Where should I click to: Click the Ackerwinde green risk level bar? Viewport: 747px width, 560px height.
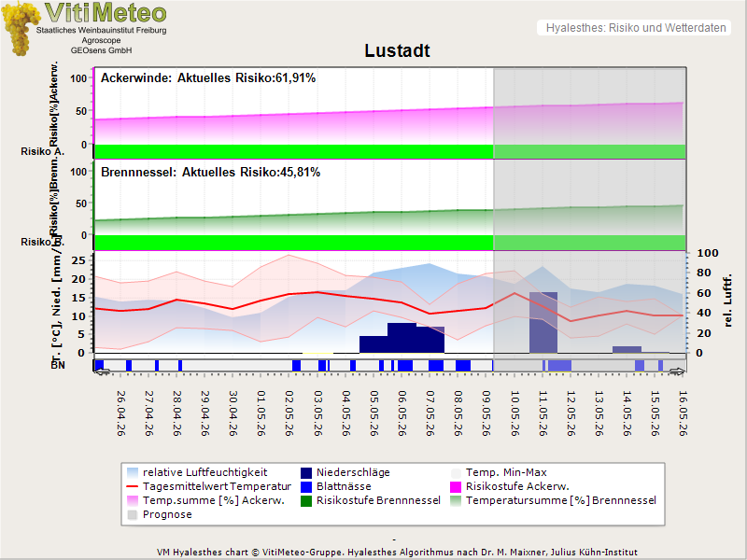coord(390,151)
